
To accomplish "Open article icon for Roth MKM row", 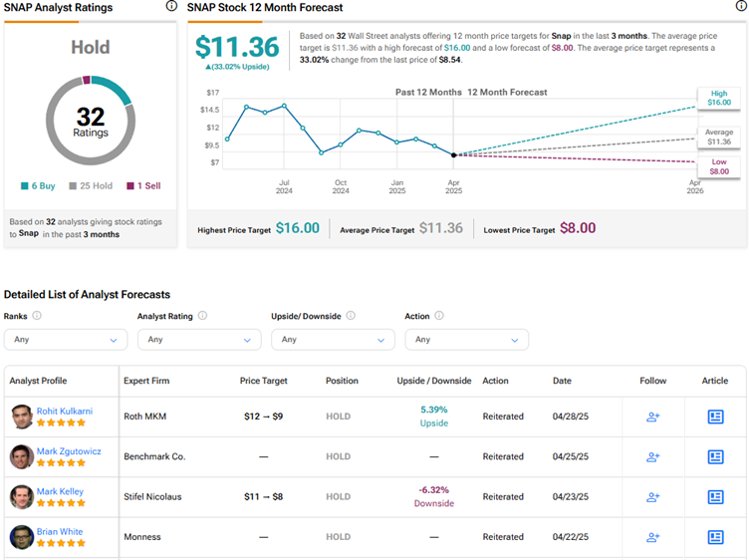I will point(715,417).
